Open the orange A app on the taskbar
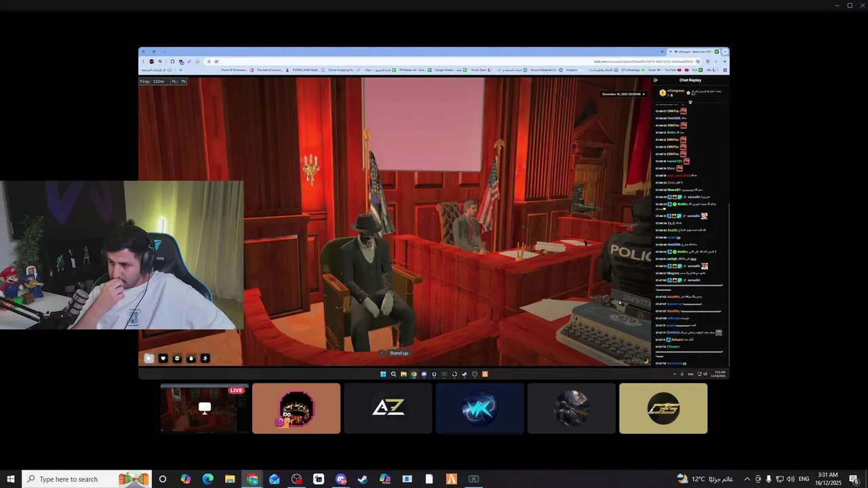This screenshot has width=868, height=488. (452, 479)
